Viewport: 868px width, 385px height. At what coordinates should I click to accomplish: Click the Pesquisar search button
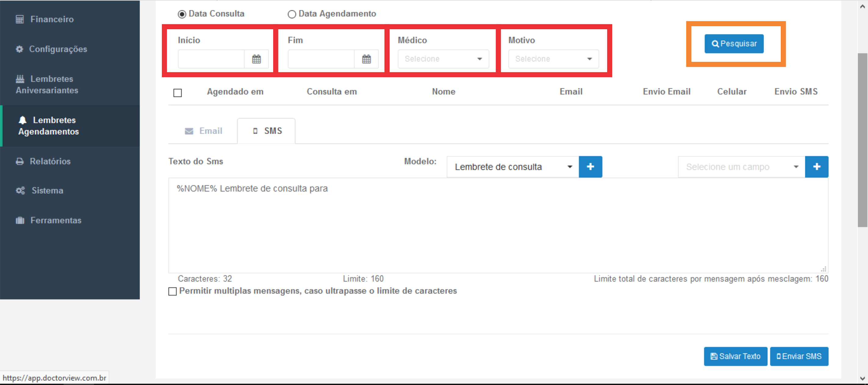tap(733, 44)
